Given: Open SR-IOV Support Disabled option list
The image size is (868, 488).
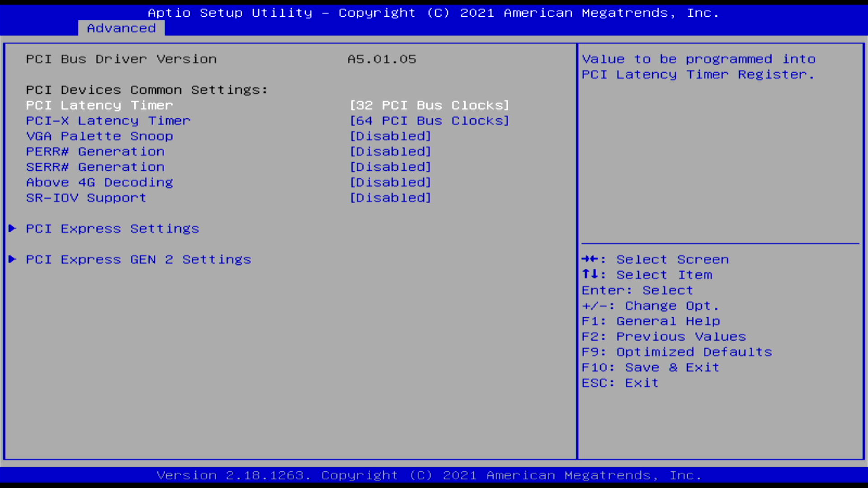Looking at the screenshot, I should 390,197.
